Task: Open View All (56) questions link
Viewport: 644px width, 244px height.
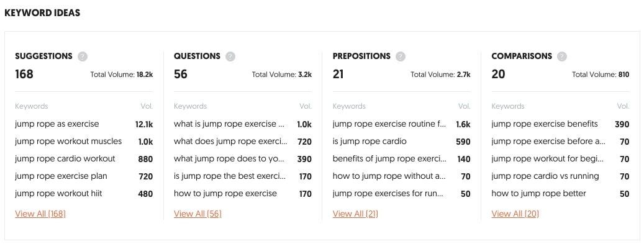Action: point(197,214)
